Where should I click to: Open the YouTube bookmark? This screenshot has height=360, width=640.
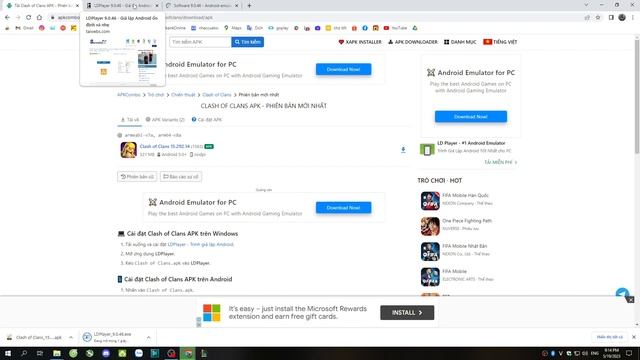396,28
